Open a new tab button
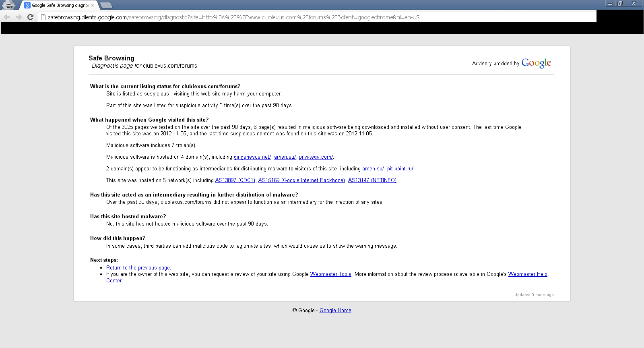Viewport: 644px width, 348px height. [x=106, y=5]
